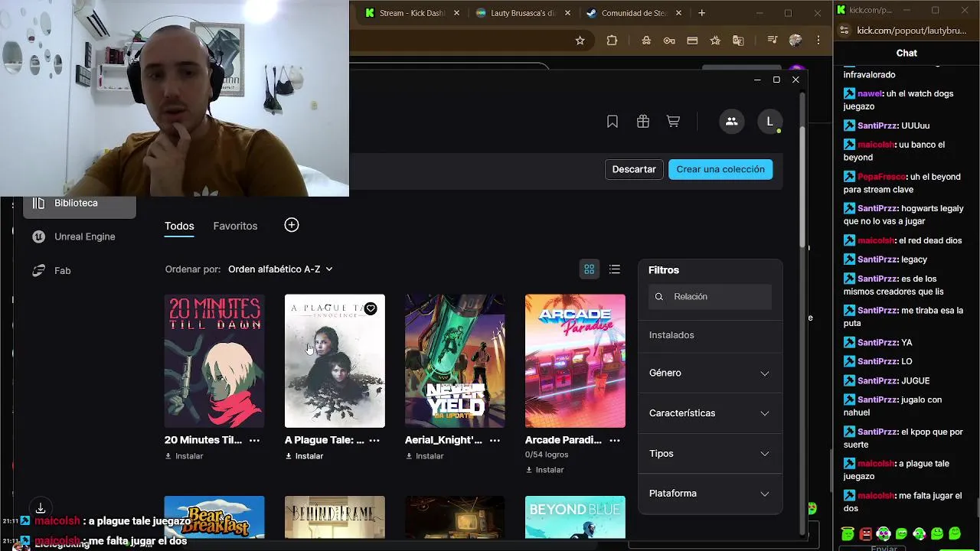This screenshot has width=980, height=551.
Task: Open options for 20 Minutes Till Dawn
Action: coord(254,440)
